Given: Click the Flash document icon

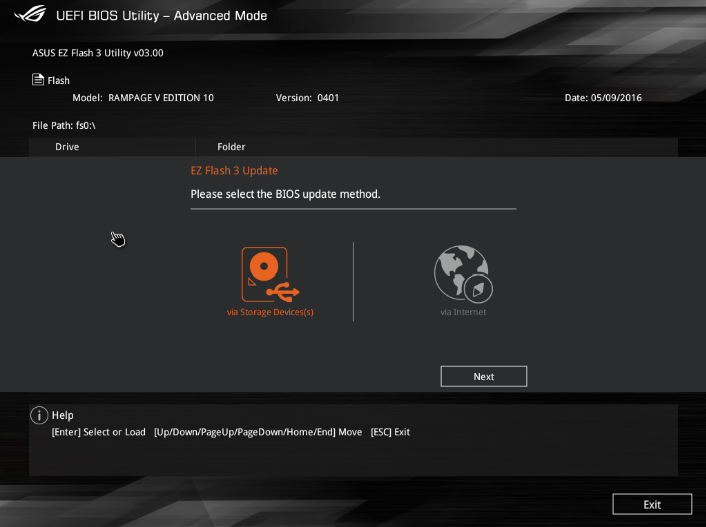Looking at the screenshot, I should [38, 79].
